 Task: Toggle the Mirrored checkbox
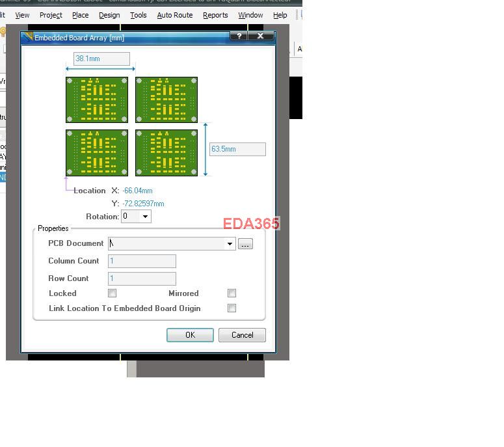point(232,293)
